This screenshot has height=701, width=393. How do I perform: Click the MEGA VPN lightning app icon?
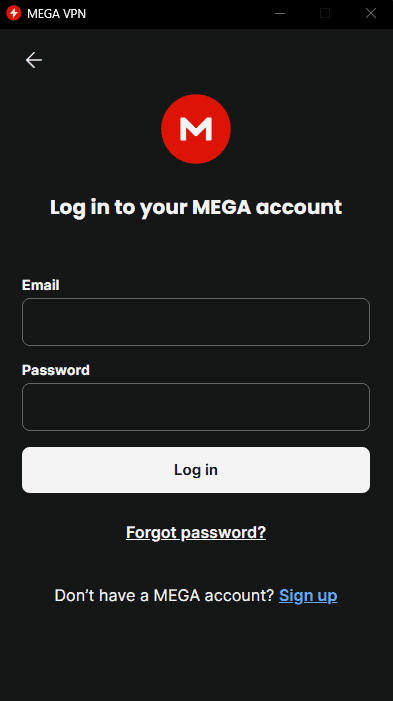point(14,13)
